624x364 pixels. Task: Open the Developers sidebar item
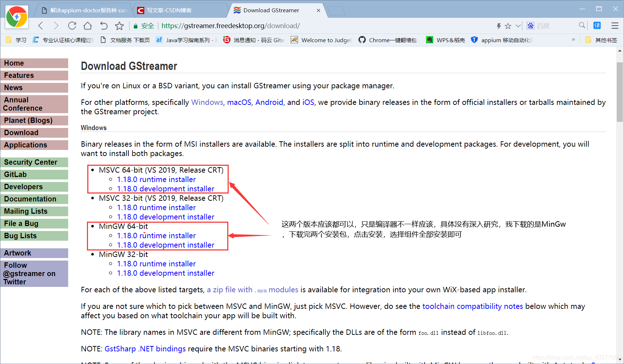34,187
